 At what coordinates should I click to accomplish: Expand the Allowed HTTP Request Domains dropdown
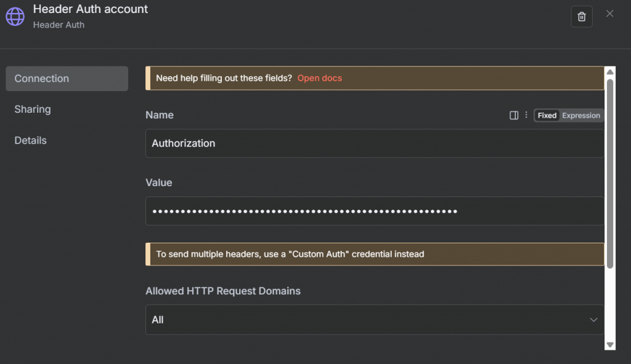[x=375, y=320]
